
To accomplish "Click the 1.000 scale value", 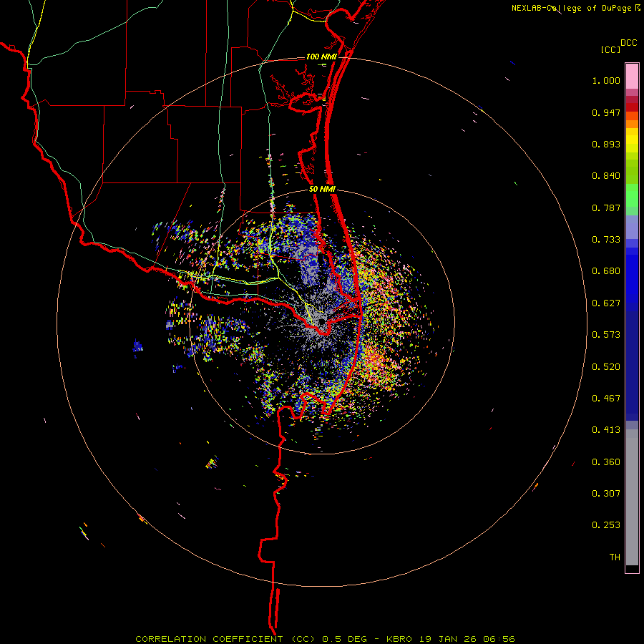I will 606,80.
